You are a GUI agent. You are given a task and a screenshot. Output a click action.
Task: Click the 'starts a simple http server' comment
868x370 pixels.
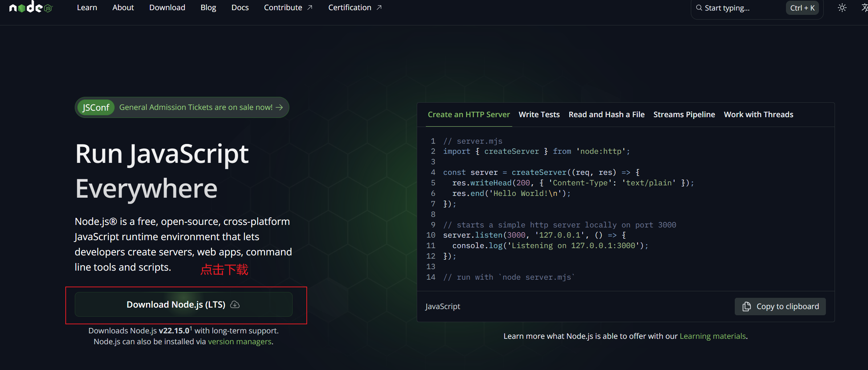(559, 225)
